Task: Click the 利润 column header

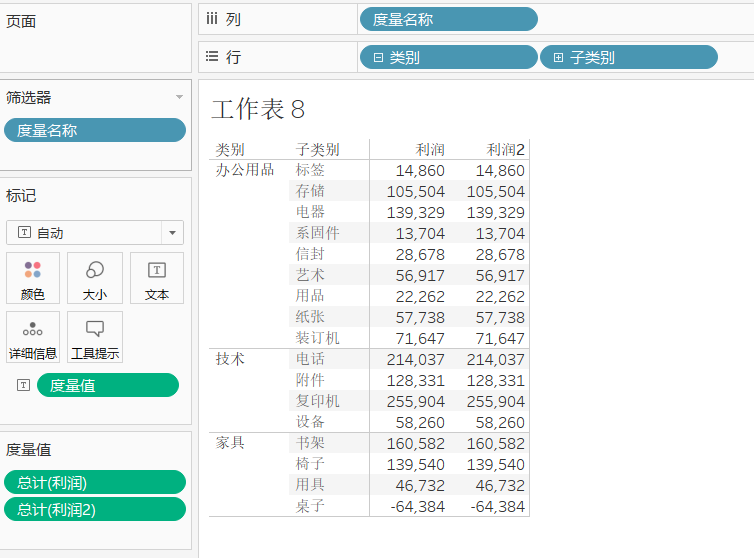Action: click(x=430, y=150)
